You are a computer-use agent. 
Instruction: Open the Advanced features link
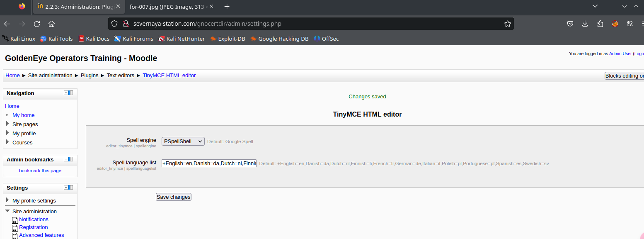point(41,235)
